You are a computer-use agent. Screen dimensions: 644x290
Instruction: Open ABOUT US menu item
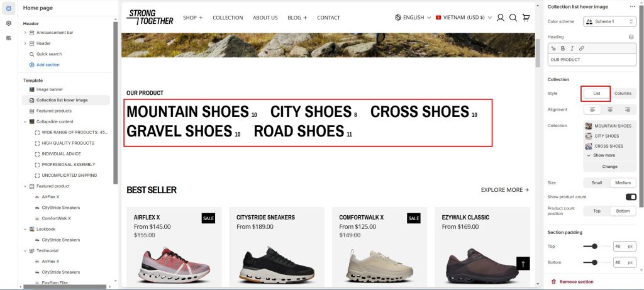(265, 18)
